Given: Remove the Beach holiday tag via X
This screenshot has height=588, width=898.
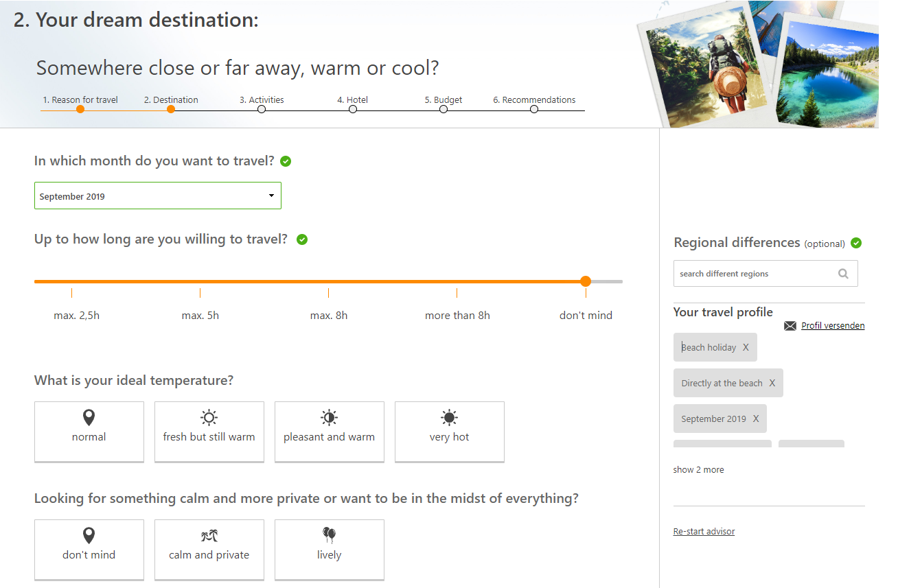Looking at the screenshot, I should (x=746, y=347).
